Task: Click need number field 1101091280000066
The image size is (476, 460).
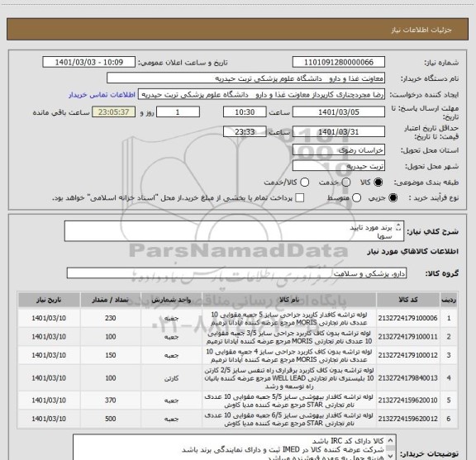Action: point(339,62)
